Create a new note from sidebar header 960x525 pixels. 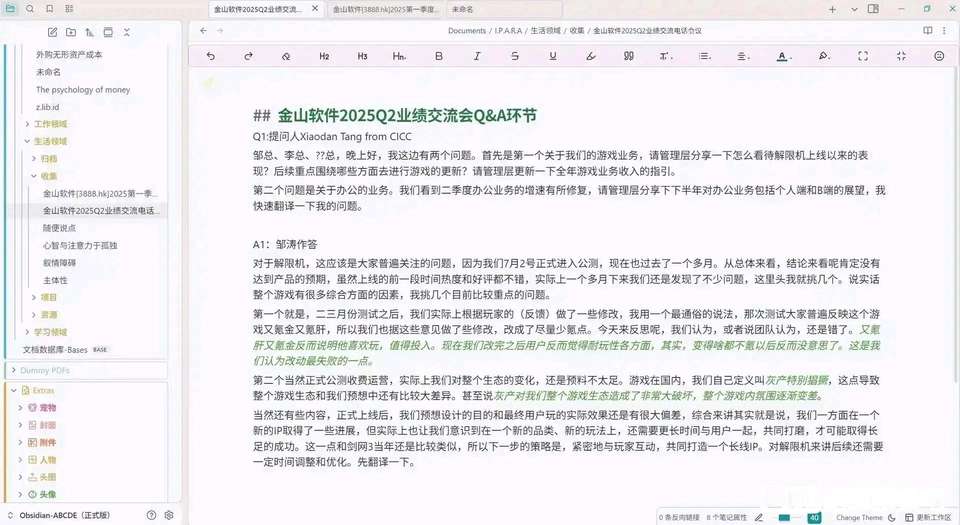point(53,33)
